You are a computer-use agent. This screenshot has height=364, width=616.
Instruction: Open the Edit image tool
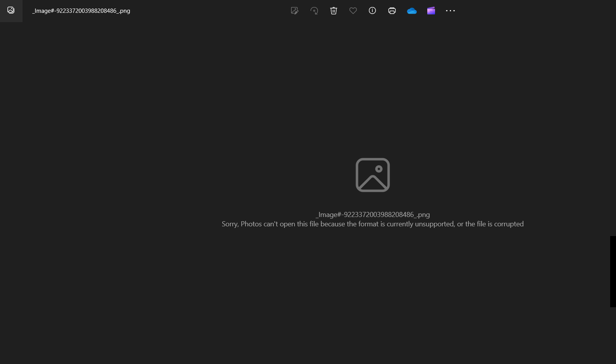(295, 11)
